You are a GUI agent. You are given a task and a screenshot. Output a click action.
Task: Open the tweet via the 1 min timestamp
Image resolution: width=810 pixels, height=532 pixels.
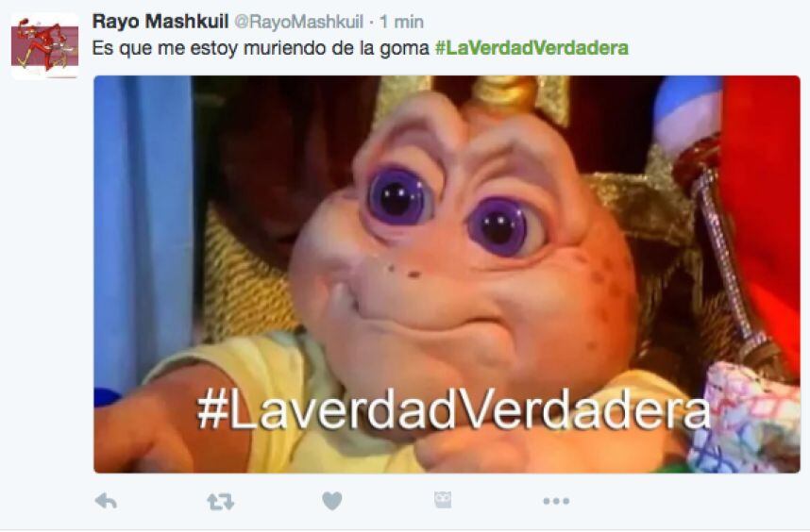[x=401, y=22]
